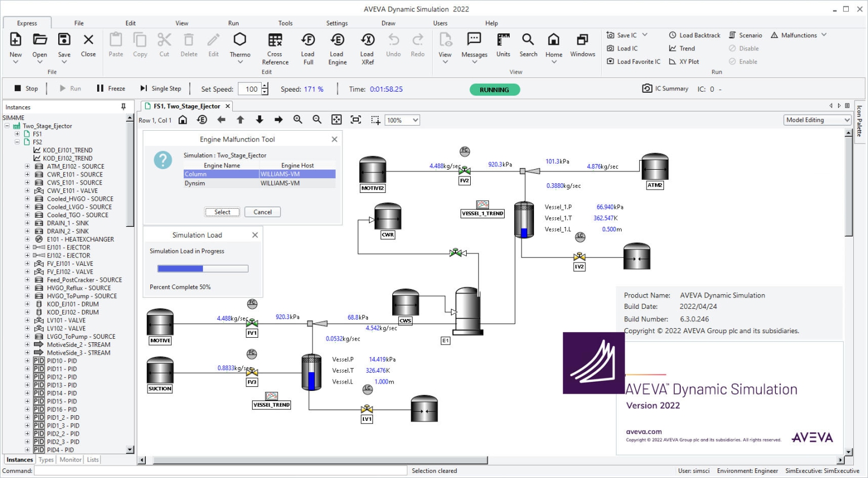Select the Cross Reference tool
This screenshot has height=478, width=868.
click(275, 48)
